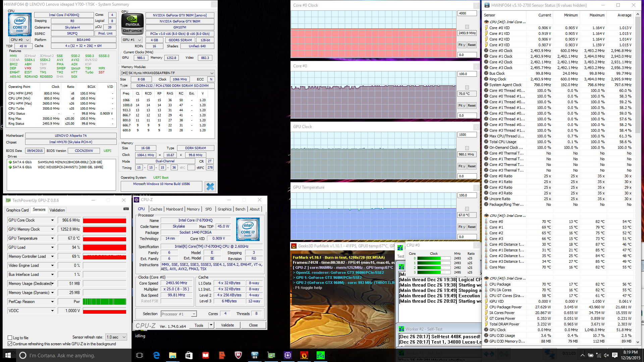Enable the Log to file checkbox
Viewport: 644px width, 362px height.
[x=10, y=338]
